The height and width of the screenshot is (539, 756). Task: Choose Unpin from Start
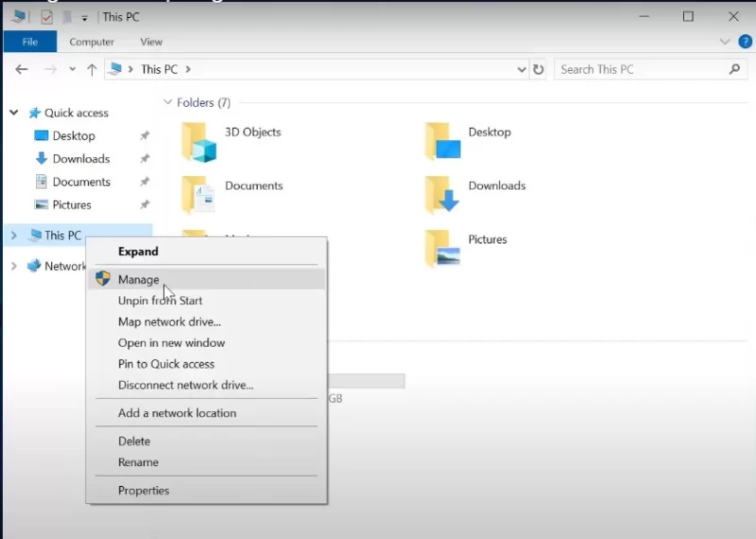click(x=206, y=301)
